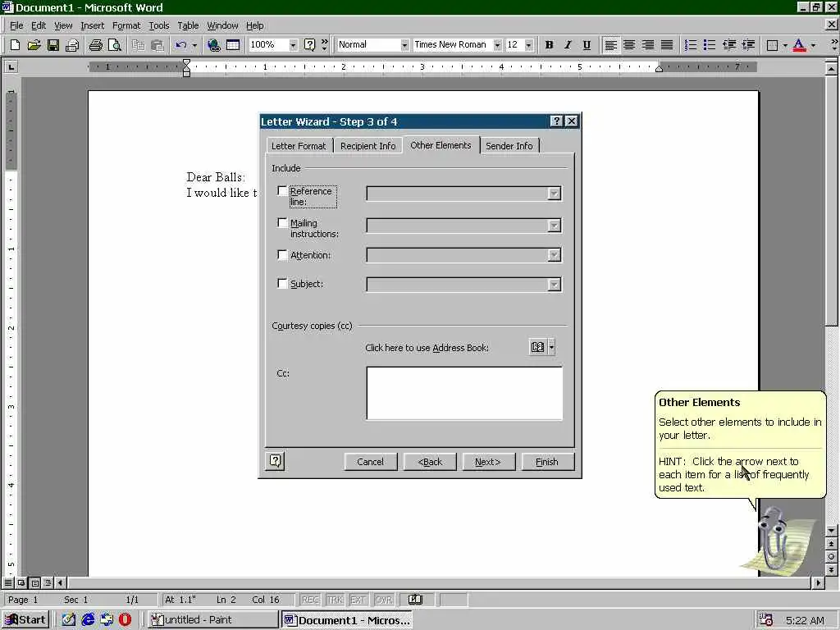Toggle EXT selection mode in status bar

pyautogui.click(x=358, y=600)
